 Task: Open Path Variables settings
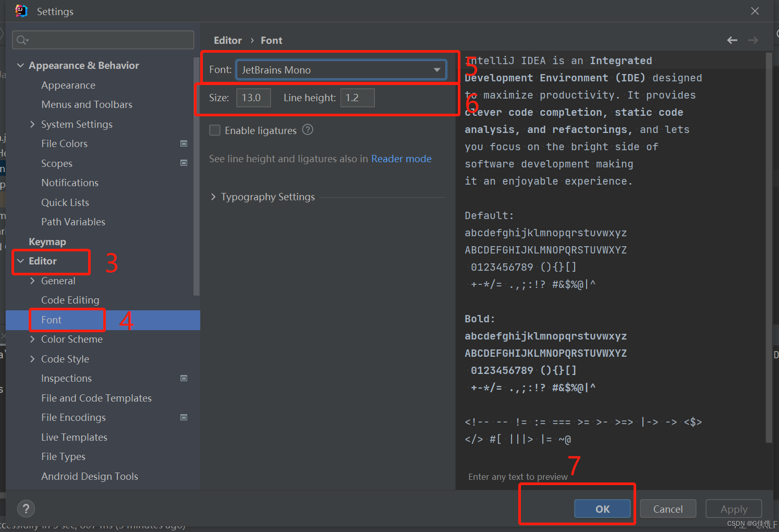(73, 222)
